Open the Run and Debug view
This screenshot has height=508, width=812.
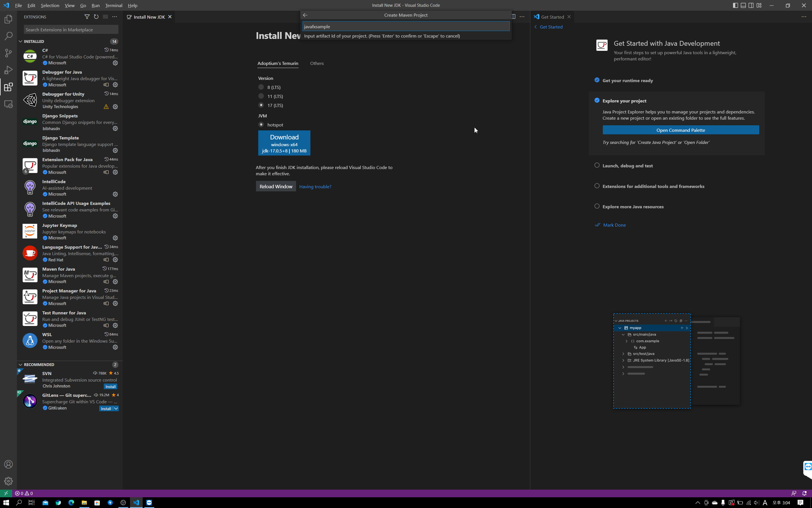[x=8, y=70]
